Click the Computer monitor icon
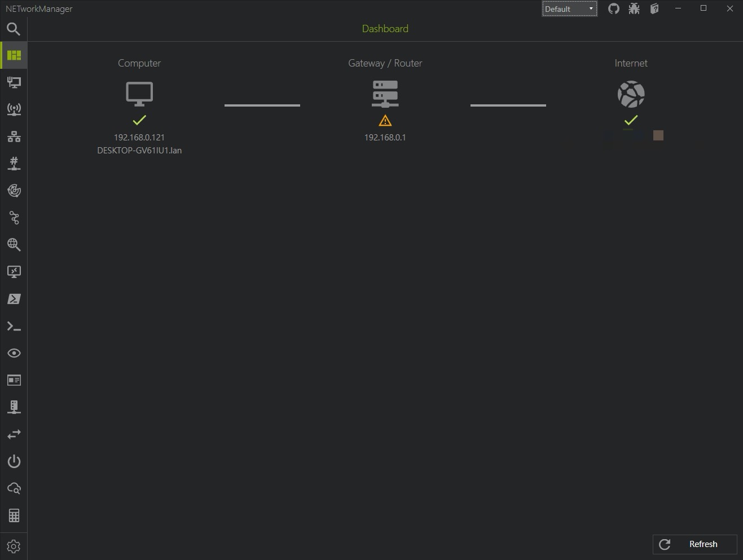The width and height of the screenshot is (743, 560). [139, 94]
